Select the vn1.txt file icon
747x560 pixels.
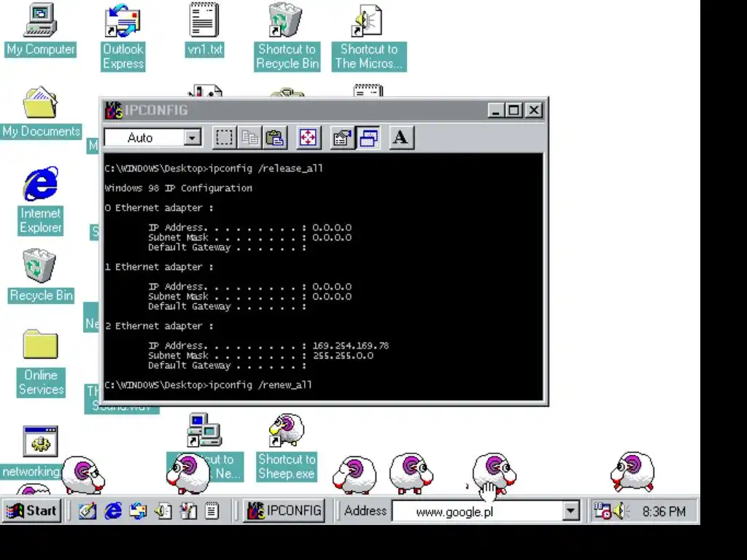coord(205,29)
